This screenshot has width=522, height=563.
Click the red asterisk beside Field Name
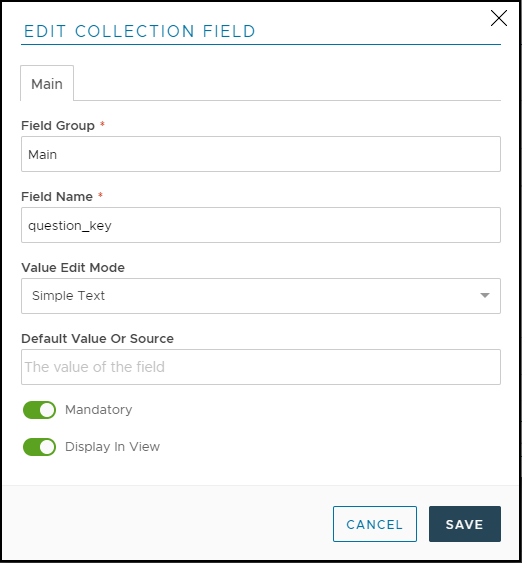(101, 195)
